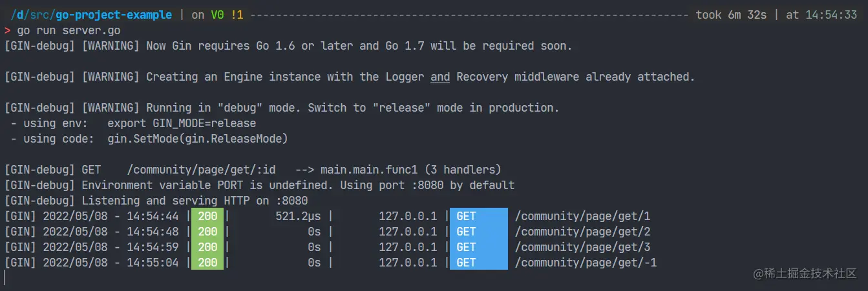
Task: Click the /community/page/get/2 request path
Action: point(582,232)
